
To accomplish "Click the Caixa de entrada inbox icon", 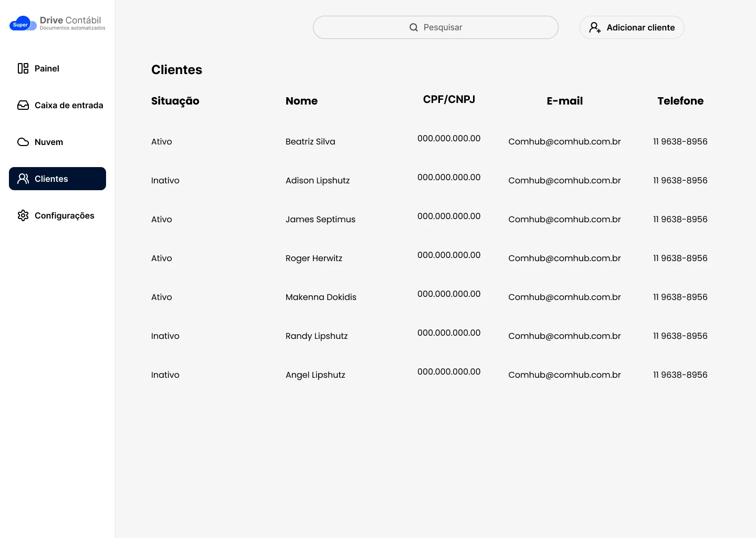I will click(x=23, y=105).
